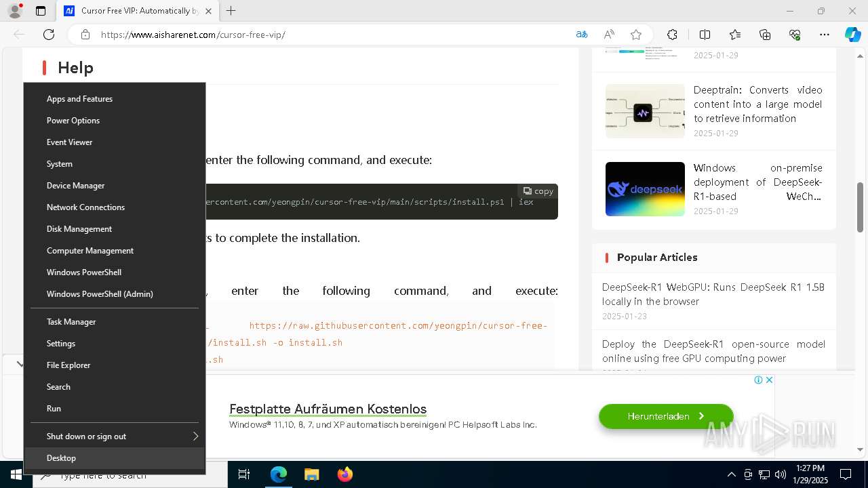Open the translate page icon
The width and height of the screenshot is (868, 488).
pyautogui.click(x=582, y=35)
